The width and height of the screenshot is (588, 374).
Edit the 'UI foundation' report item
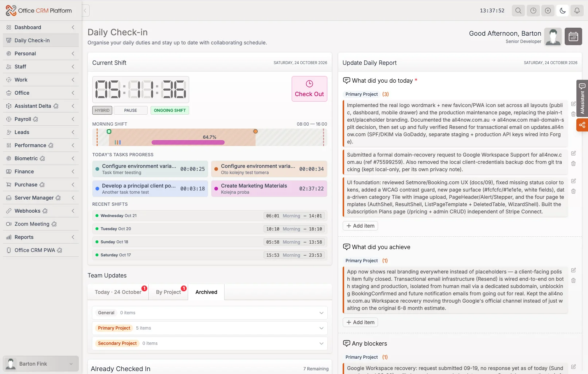573,181
